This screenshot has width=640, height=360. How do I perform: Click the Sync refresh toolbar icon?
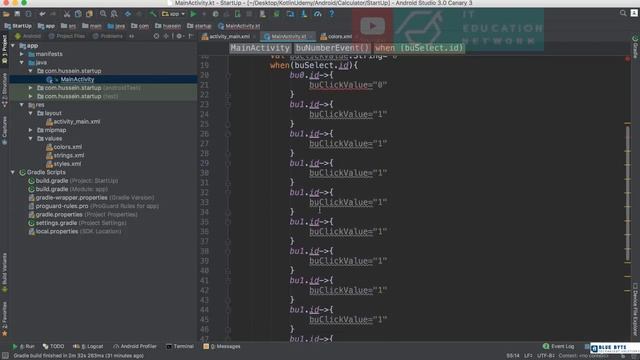[28, 14]
